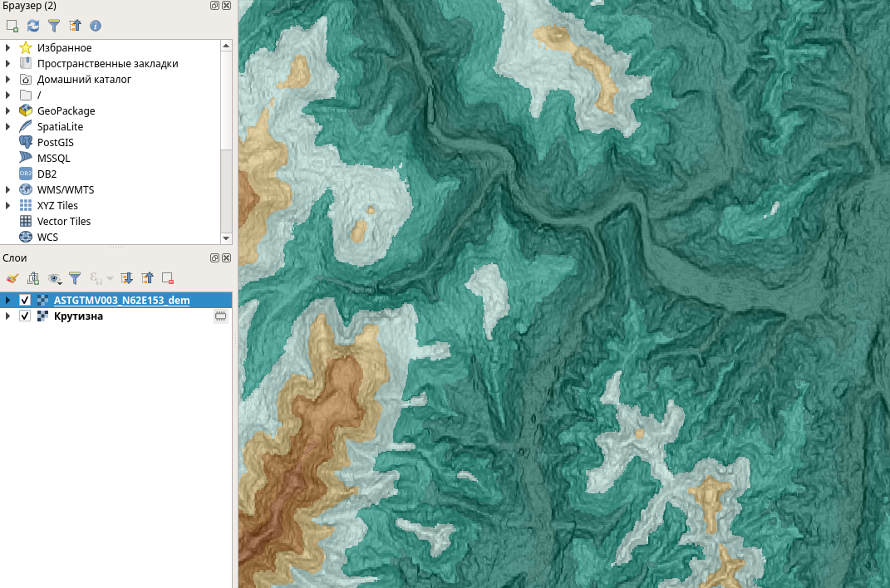
Task: Expand all layers in the Layers panel
Action: [126, 278]
